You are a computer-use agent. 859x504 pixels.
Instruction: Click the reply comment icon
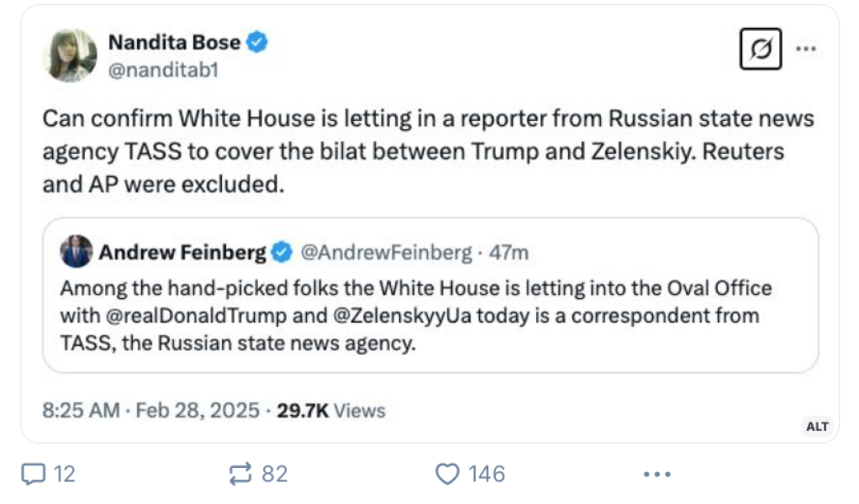tap(34, 474)
